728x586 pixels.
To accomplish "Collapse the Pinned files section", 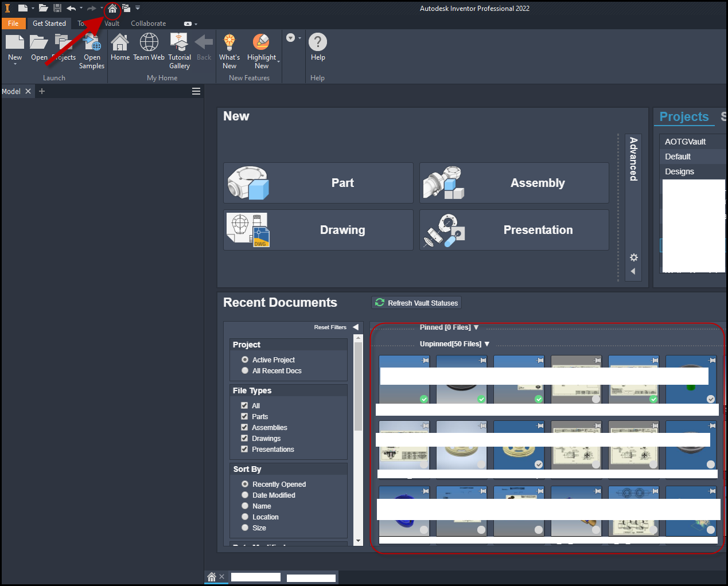I will tap(476, 327).
